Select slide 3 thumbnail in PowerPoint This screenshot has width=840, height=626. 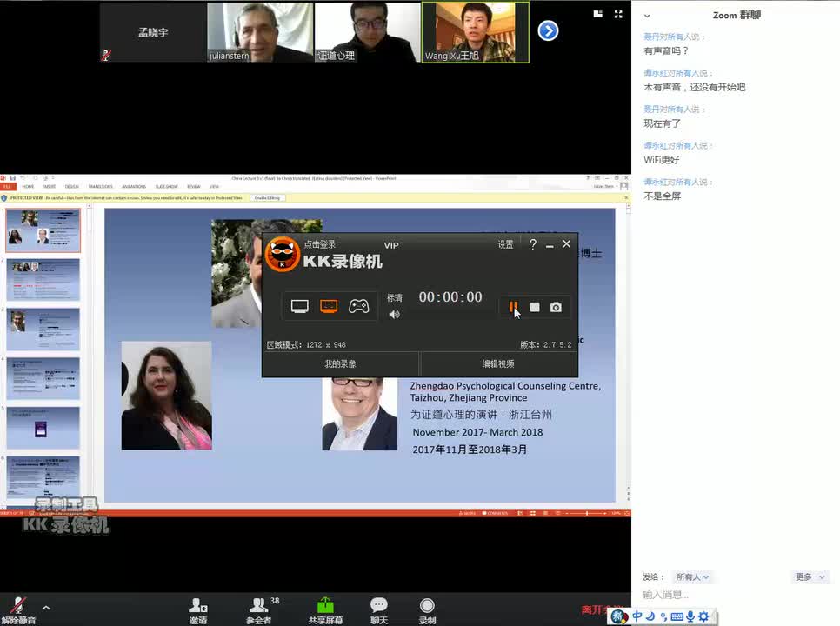pyautogui.click(x=43, y=329)
